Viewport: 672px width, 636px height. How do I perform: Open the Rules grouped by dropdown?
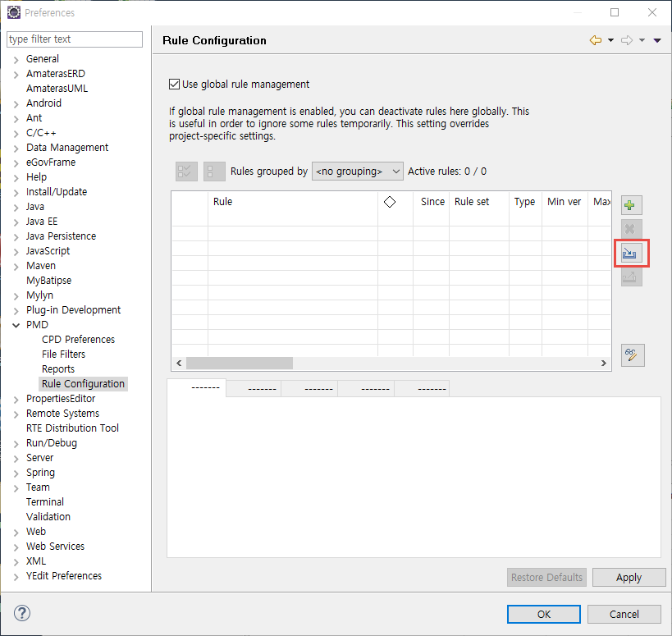(357, 172)
